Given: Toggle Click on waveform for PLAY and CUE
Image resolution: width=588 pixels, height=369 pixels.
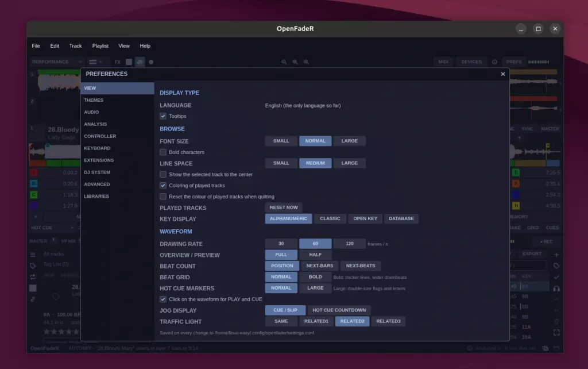Looking at the screenshot, I should click(163, 299).
